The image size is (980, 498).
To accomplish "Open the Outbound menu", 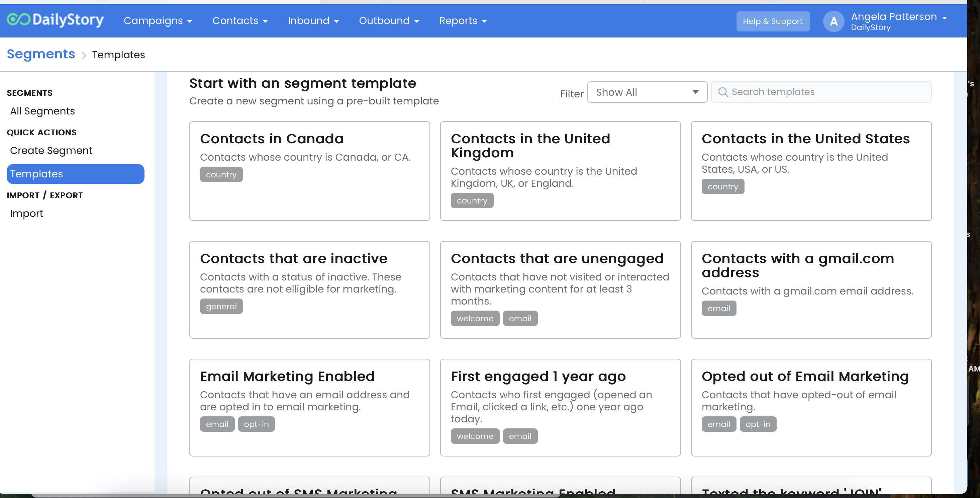I will pos(389,21).
